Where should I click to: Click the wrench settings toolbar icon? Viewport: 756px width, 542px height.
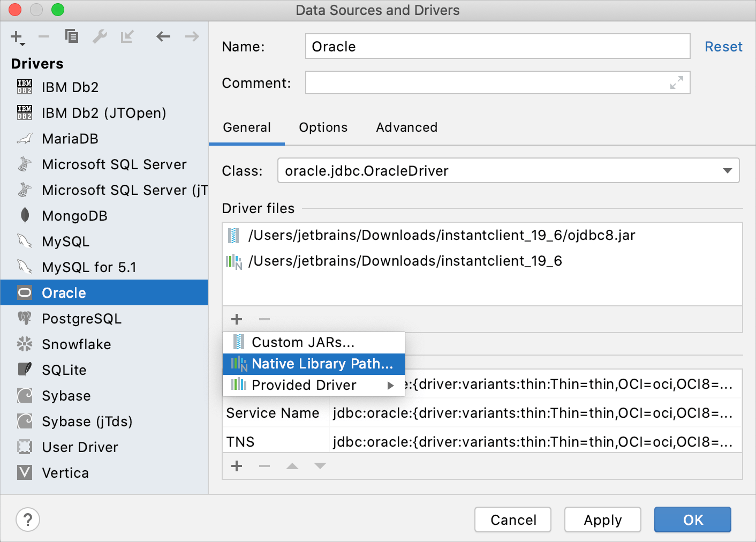pos(100,36)
